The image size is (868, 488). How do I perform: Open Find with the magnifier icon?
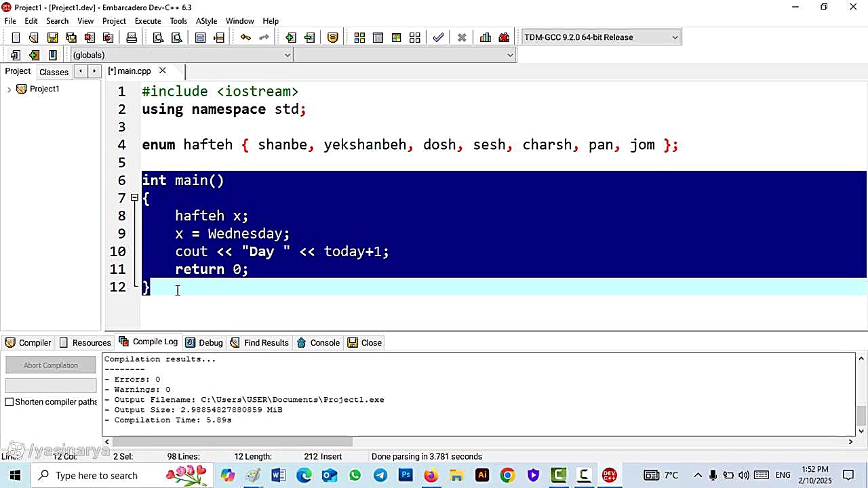click(x=158, y=37)
